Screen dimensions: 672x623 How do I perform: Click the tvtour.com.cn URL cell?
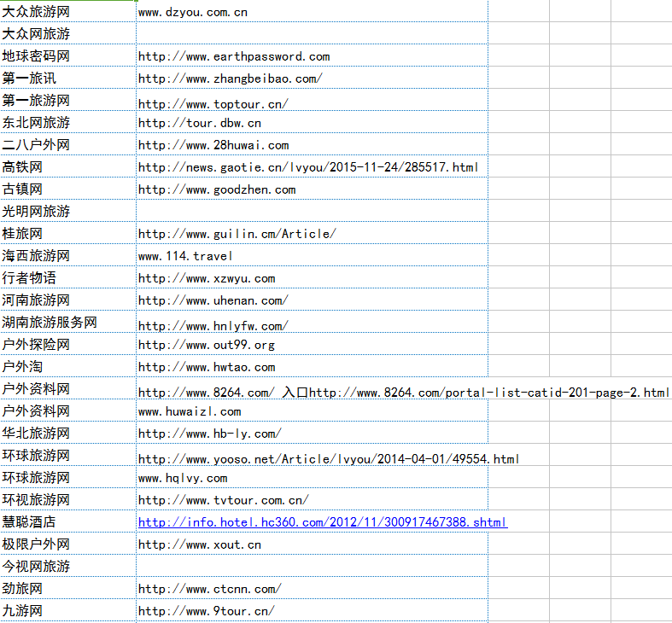pyautogui.click(x=312, y=499)
